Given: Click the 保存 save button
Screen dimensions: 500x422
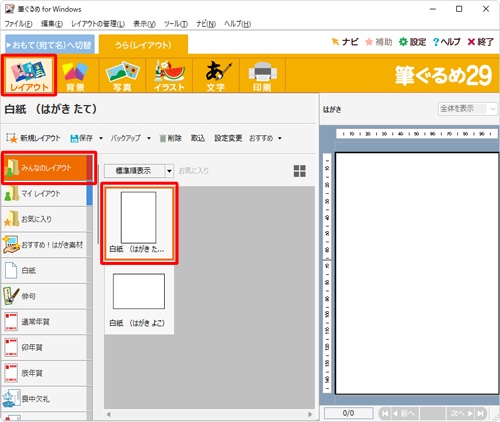Looking at the screenshot, I should tap(81, 138).
